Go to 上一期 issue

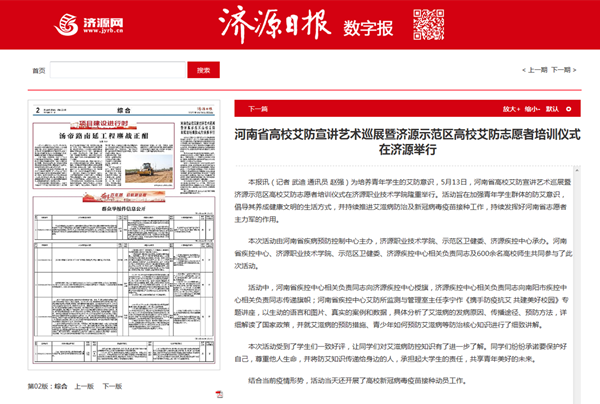point(535,70)
